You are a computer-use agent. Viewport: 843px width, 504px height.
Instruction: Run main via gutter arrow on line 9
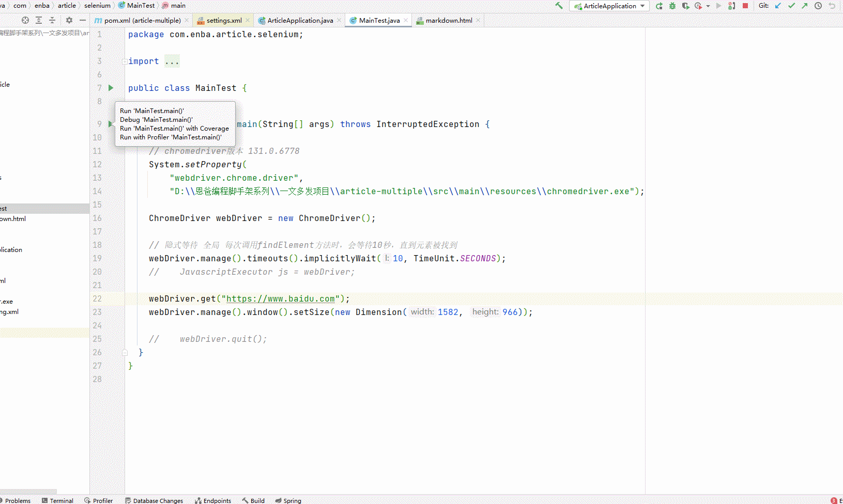[110, 124]
